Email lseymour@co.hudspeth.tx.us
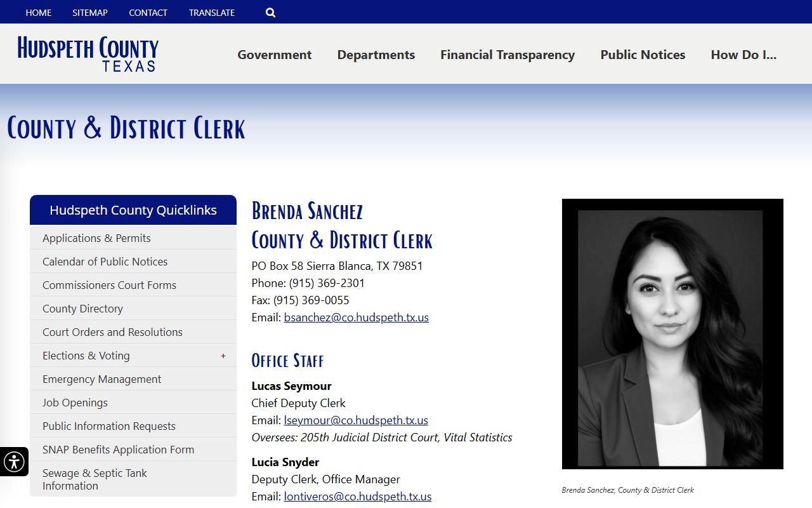 pos(356,420)
